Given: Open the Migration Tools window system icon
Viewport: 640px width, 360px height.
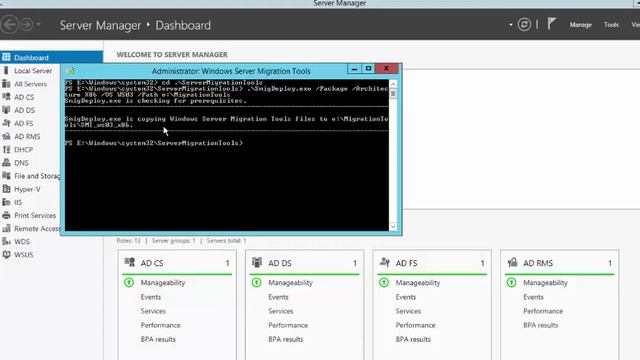Looking at the screenshot, I should tap(70, 71).
